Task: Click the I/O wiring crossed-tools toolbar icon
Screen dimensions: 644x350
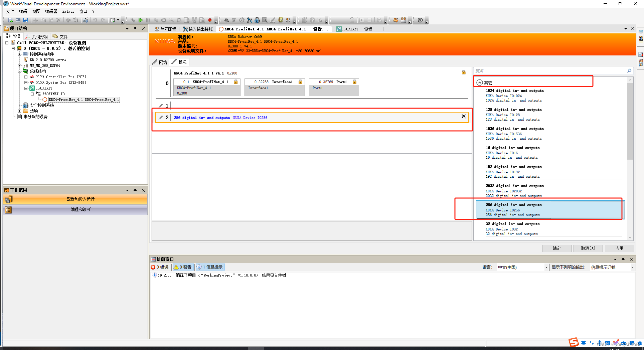Action: [250, 20]
